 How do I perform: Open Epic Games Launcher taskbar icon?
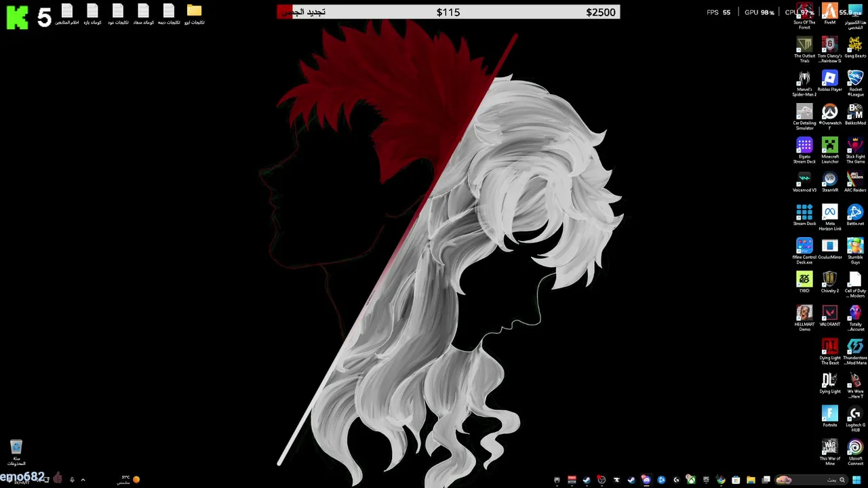tap(706, 480)
